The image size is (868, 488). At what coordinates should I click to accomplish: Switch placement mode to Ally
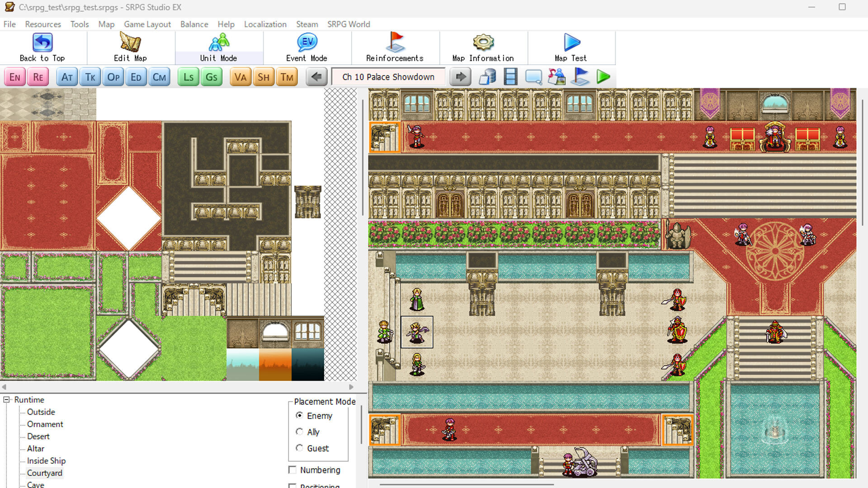click(299, 432)
